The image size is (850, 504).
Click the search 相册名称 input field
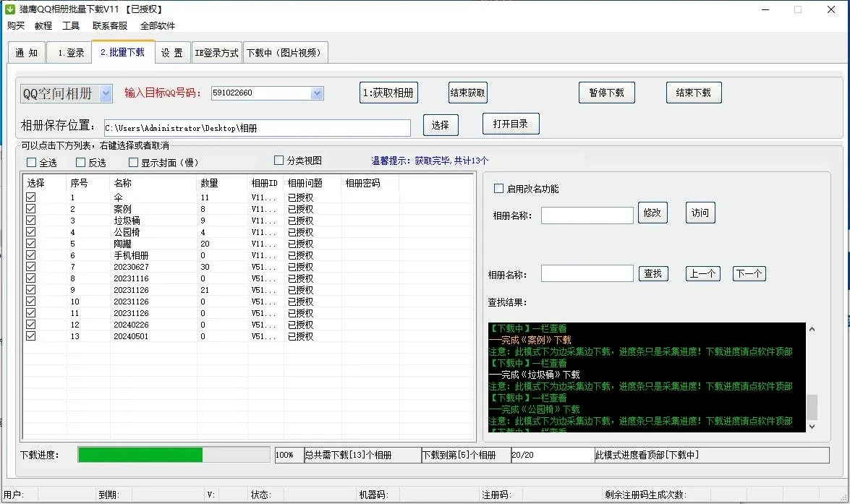[587, 273]
